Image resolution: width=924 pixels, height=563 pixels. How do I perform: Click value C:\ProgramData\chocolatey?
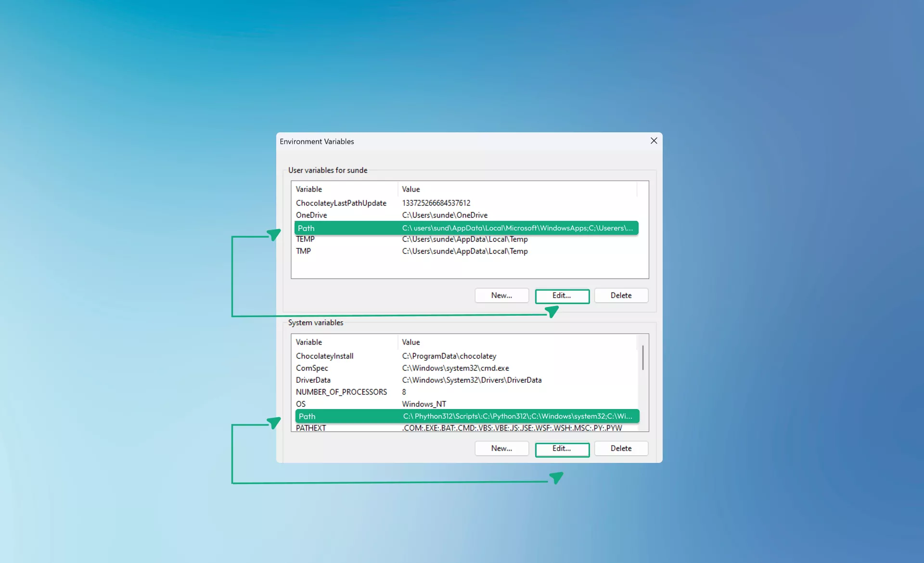click(x=449, y=356)
